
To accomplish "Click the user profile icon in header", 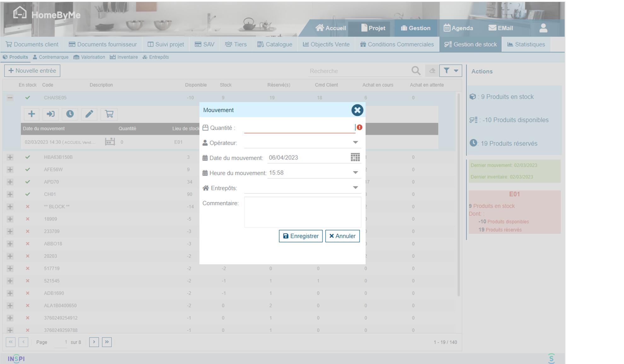I will pos(543,28).
